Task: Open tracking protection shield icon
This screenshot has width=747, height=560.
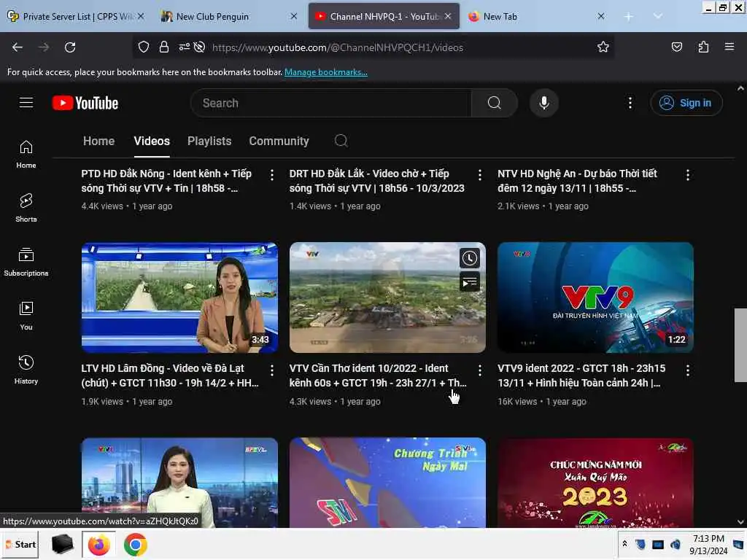Action: click(144, 47)
